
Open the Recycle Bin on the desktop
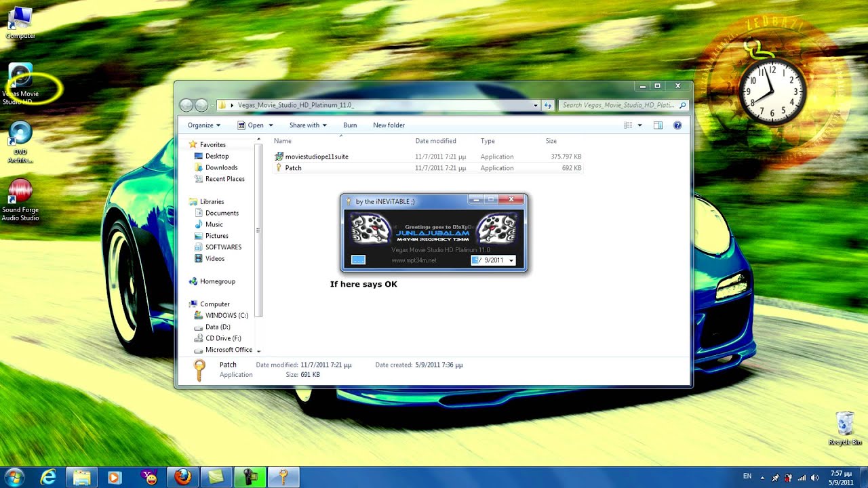pos(845,428)
